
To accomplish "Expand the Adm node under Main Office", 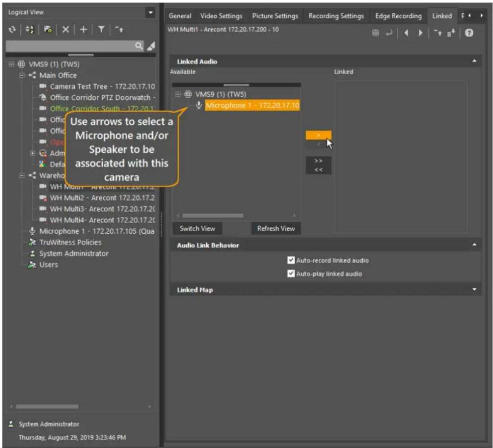I will pos(32,153).
